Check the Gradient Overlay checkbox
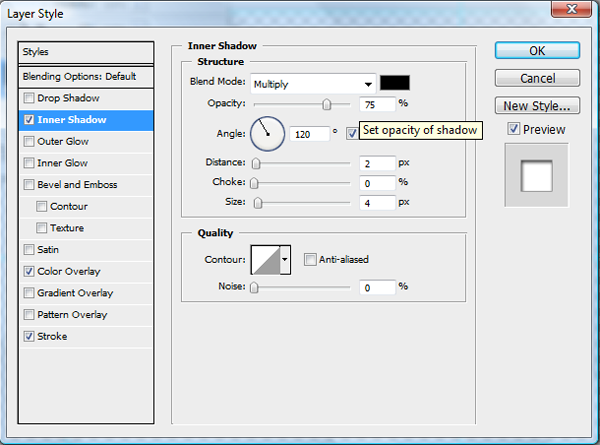Image resolution: width=600 pixels, height=445 pixels. 29,293
